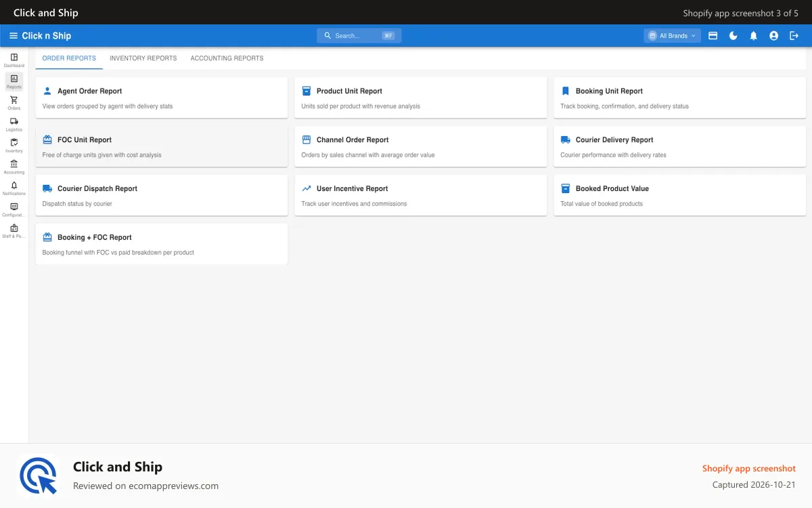Viewport: 812px width, 508px height.
Task: Click 'Orders by sales channel with average order value'
Action: coord(368,155)
